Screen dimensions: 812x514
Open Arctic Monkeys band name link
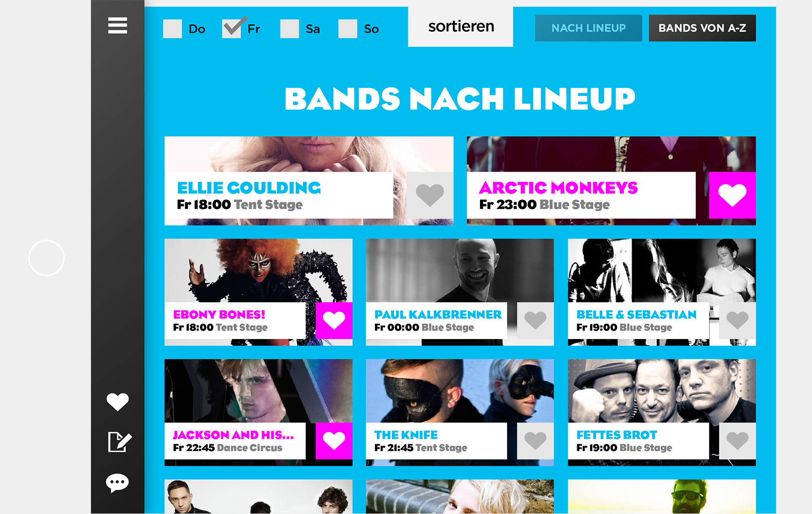pos(558,188)
